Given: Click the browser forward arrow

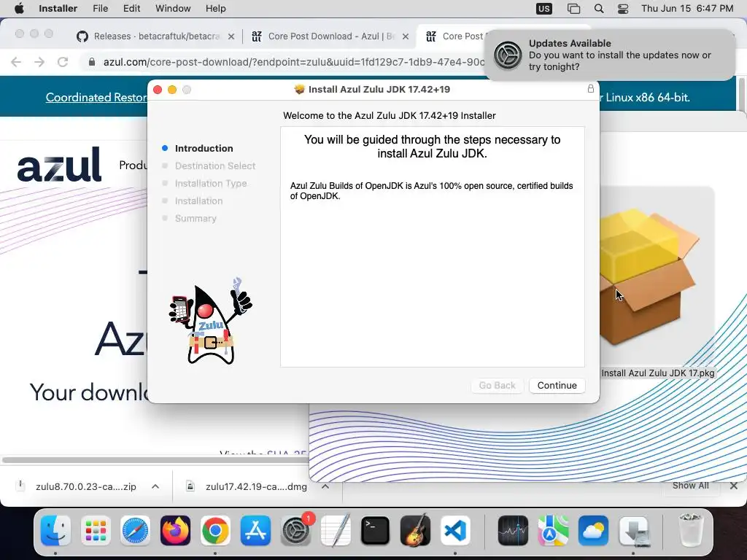Looking at the screenshot, I should 39,62.
